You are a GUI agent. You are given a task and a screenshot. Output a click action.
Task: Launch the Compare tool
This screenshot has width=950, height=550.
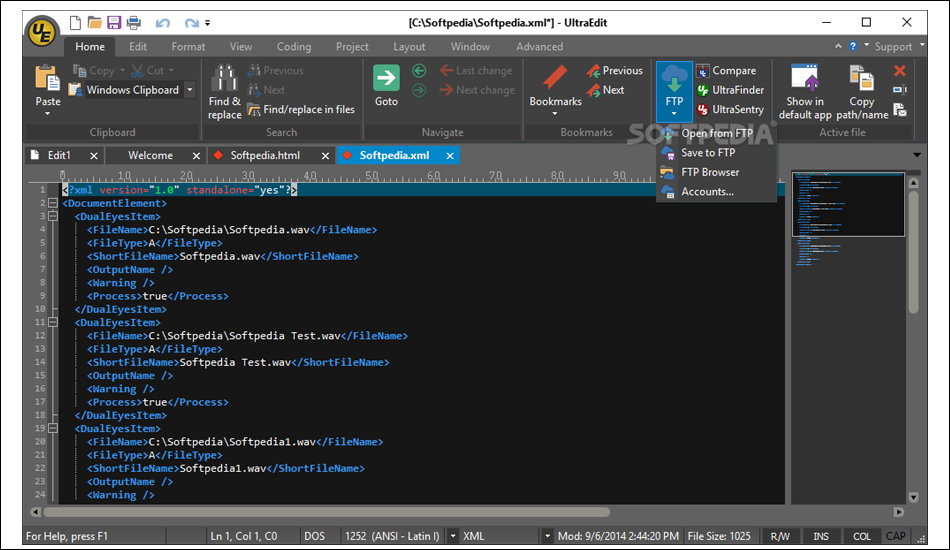pos(726,71)
